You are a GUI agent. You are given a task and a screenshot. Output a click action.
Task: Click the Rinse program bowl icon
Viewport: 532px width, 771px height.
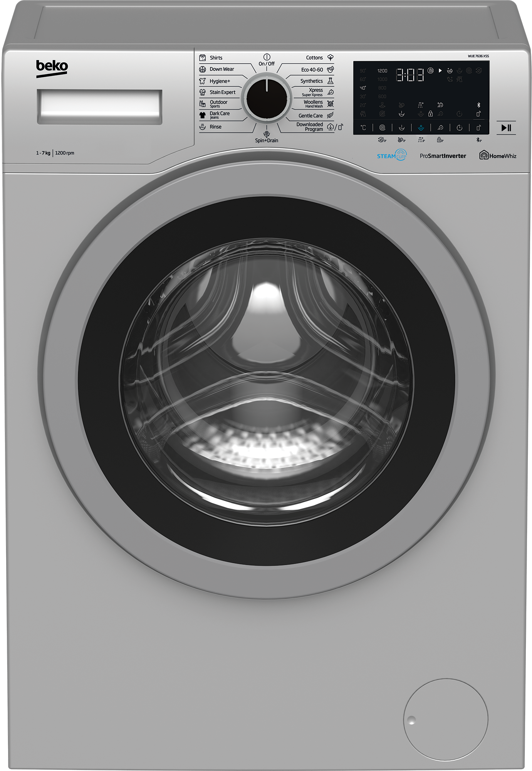(203, 126)
